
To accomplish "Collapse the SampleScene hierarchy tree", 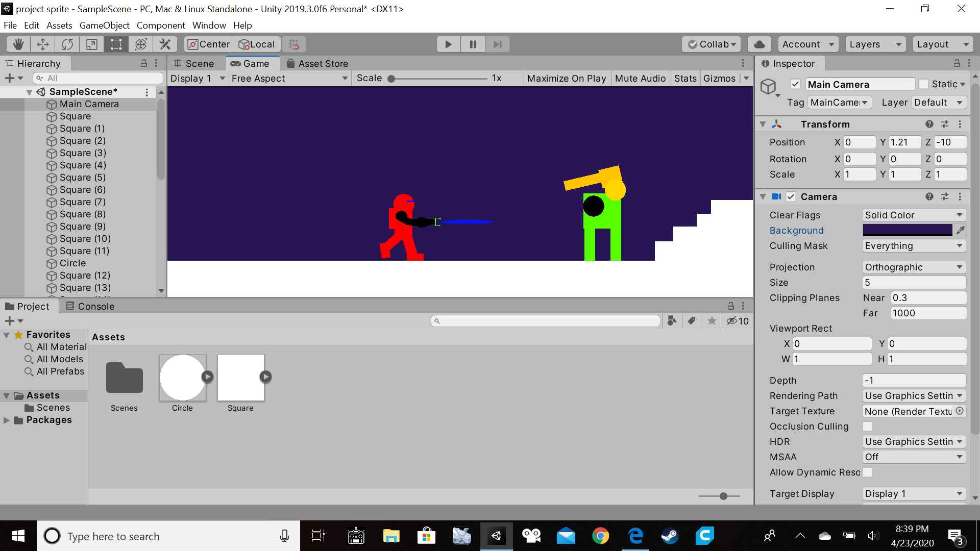I will [x=30, y=92].
